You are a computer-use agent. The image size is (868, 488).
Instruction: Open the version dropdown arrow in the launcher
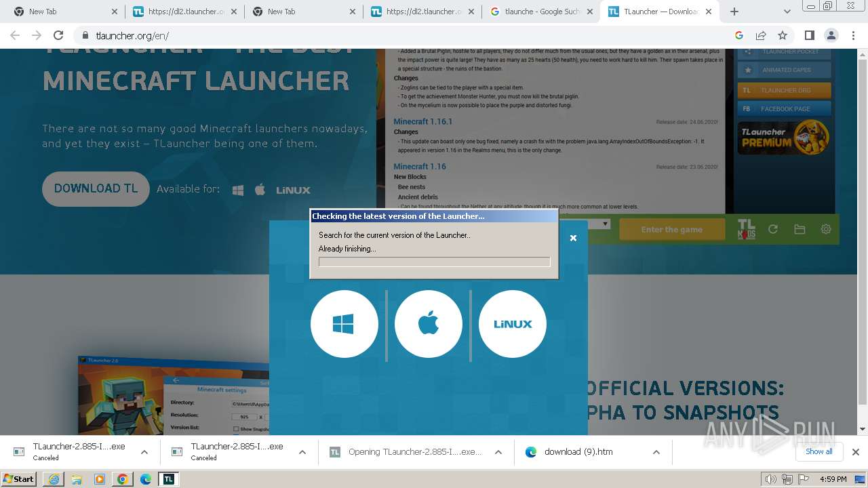click(x=605, y=224)
